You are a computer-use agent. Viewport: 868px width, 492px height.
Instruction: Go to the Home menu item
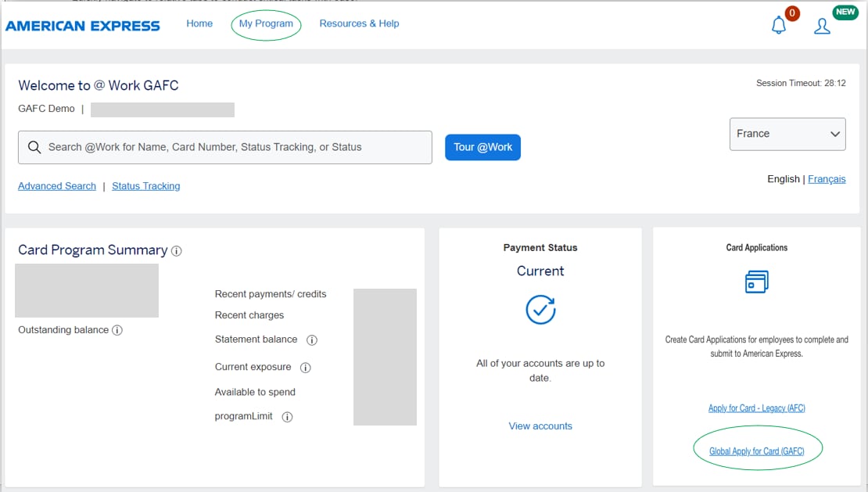coord(199,23)
